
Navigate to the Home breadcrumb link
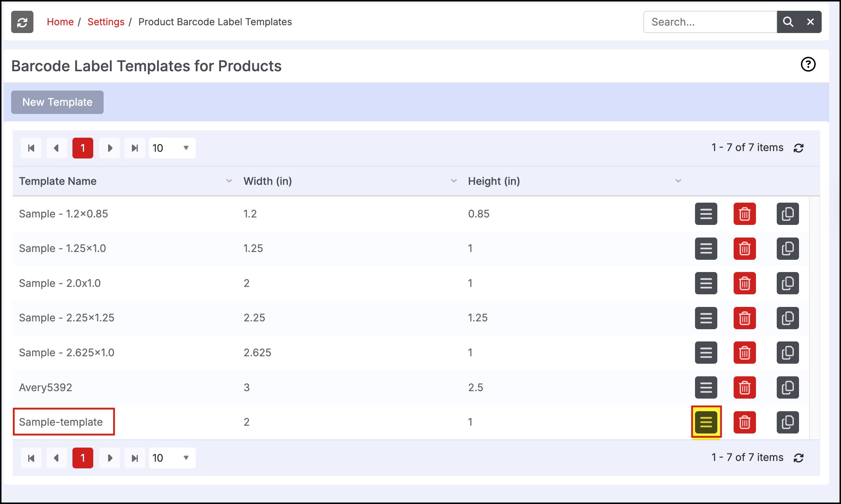[60, 22]
